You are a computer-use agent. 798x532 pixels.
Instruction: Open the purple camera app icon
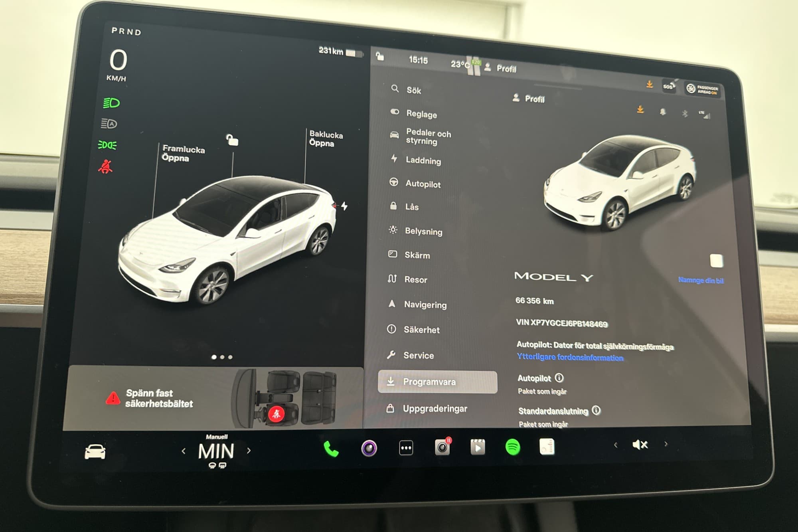(369, 448)
